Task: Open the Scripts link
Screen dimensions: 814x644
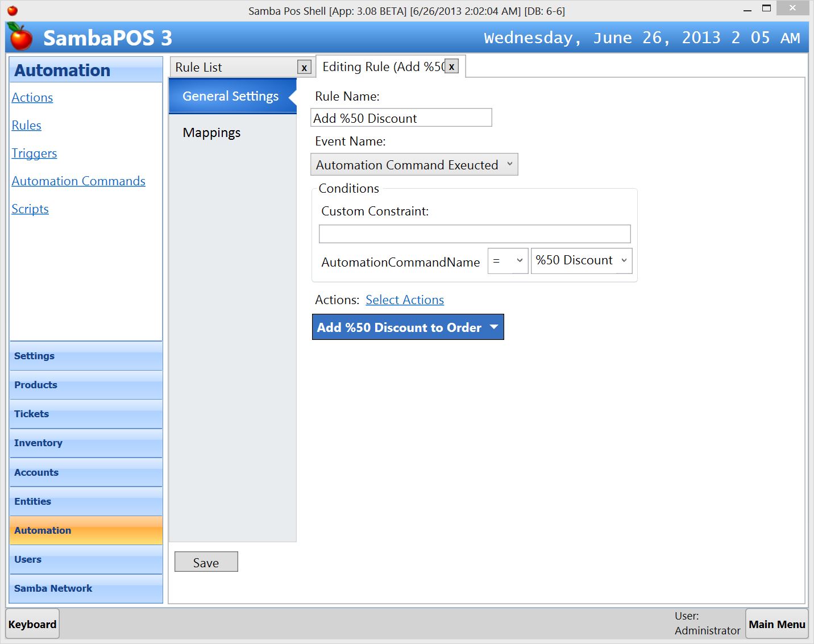Action: (30, 209)
